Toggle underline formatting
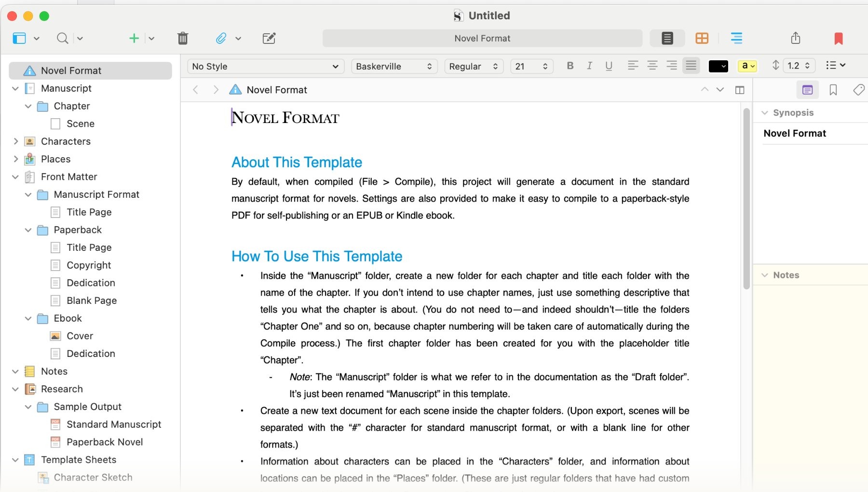 [609, 66]
